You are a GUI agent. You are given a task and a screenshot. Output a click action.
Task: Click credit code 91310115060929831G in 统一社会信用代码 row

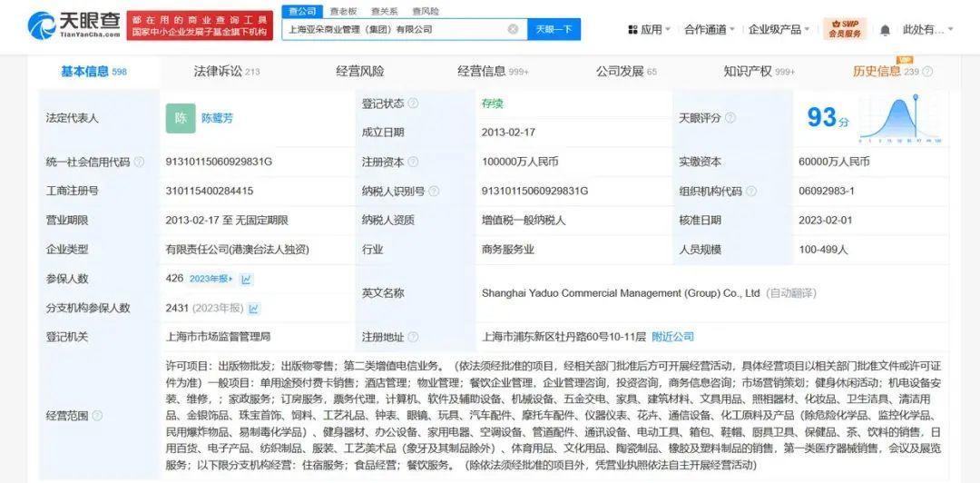219,162
